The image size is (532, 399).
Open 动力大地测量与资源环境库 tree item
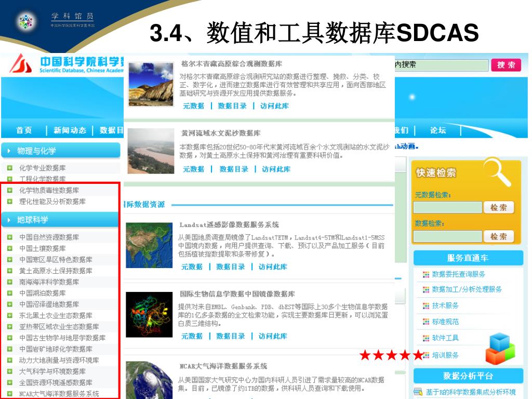point(59,360)
